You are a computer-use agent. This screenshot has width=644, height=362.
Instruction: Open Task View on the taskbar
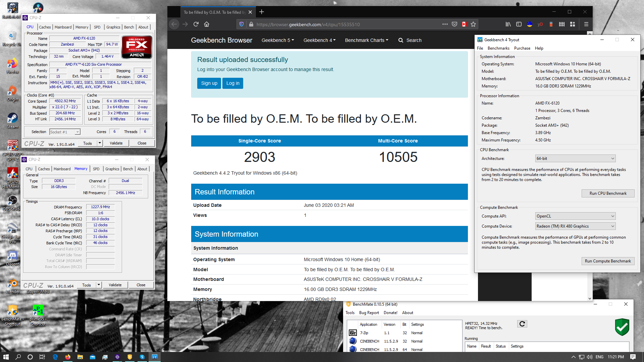[42, 357]
